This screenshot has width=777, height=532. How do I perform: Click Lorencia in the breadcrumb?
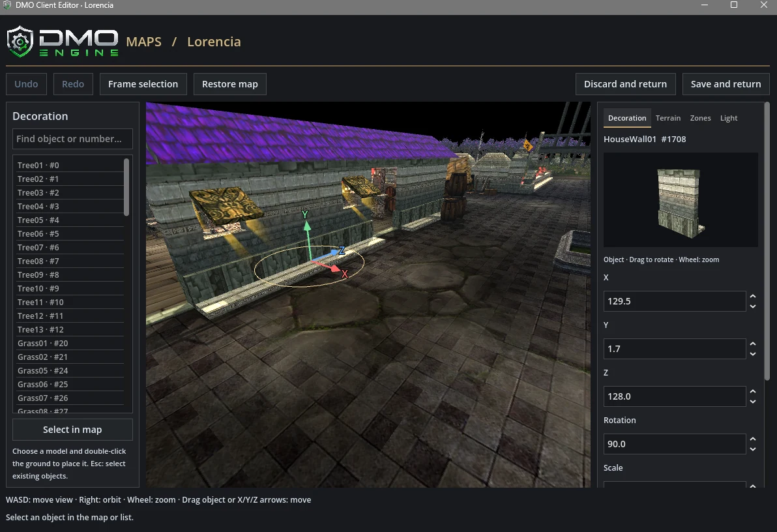(214, 42)
